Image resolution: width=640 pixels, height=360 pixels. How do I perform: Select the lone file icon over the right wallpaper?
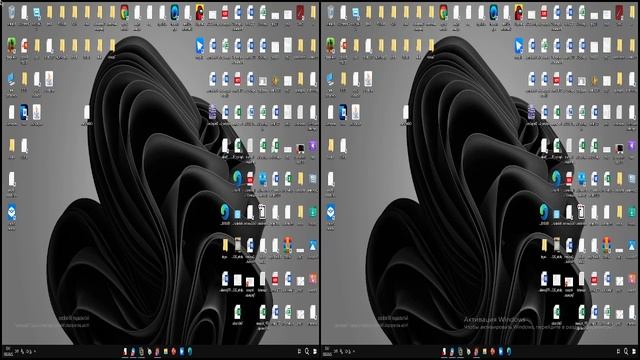pos(406,112)
